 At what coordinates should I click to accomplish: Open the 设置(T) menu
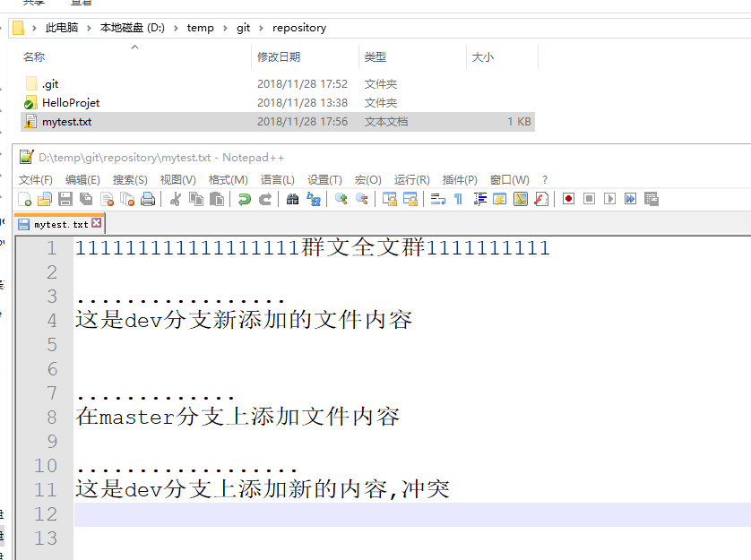point(324,180)
